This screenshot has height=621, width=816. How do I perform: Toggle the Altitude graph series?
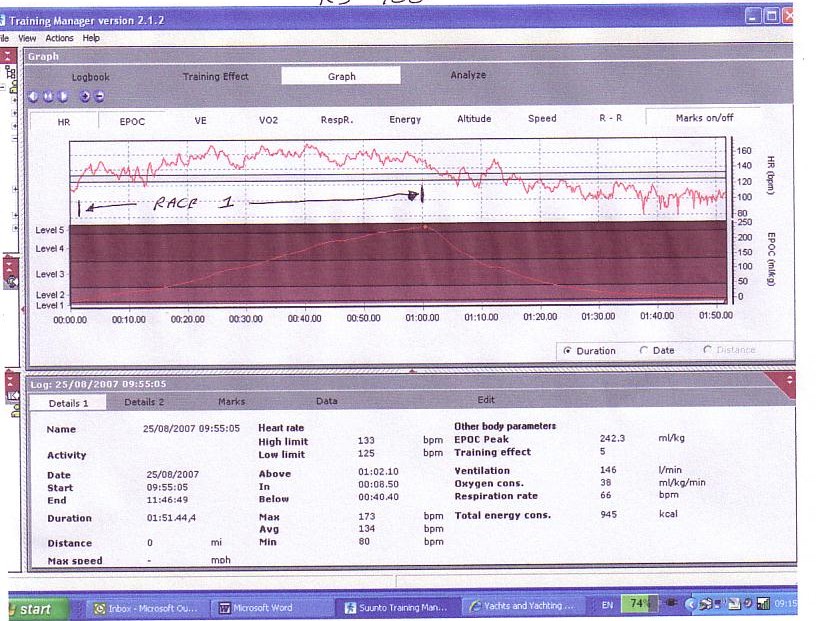474,119
